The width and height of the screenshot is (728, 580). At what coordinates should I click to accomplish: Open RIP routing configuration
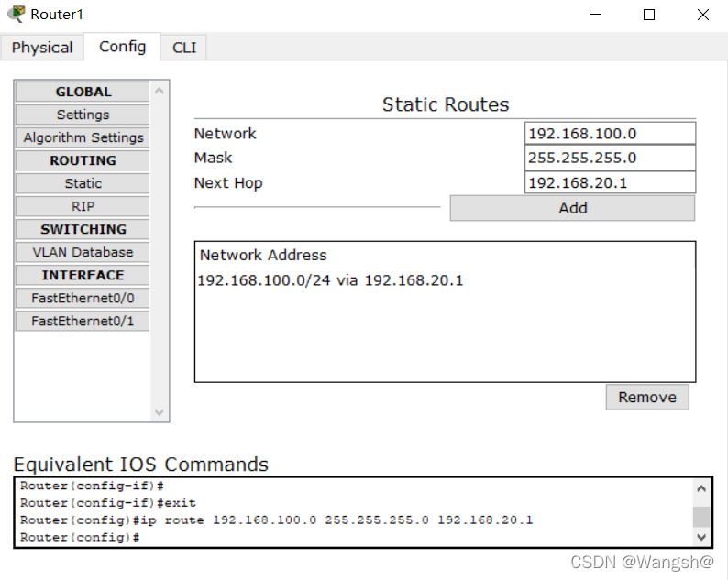click(x=83, y=206)
